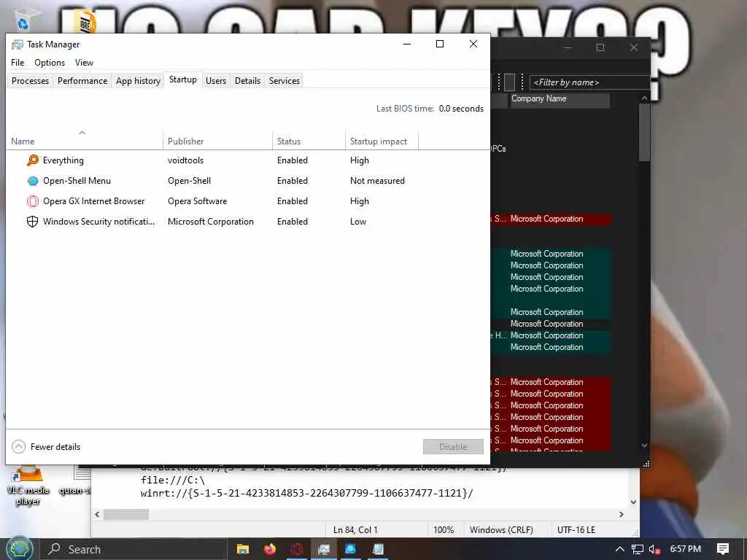Screen dimensions: 747x560
Task: Sort startup list by Startup impact column
Action: pyautogui.click(x=382, y=141)
